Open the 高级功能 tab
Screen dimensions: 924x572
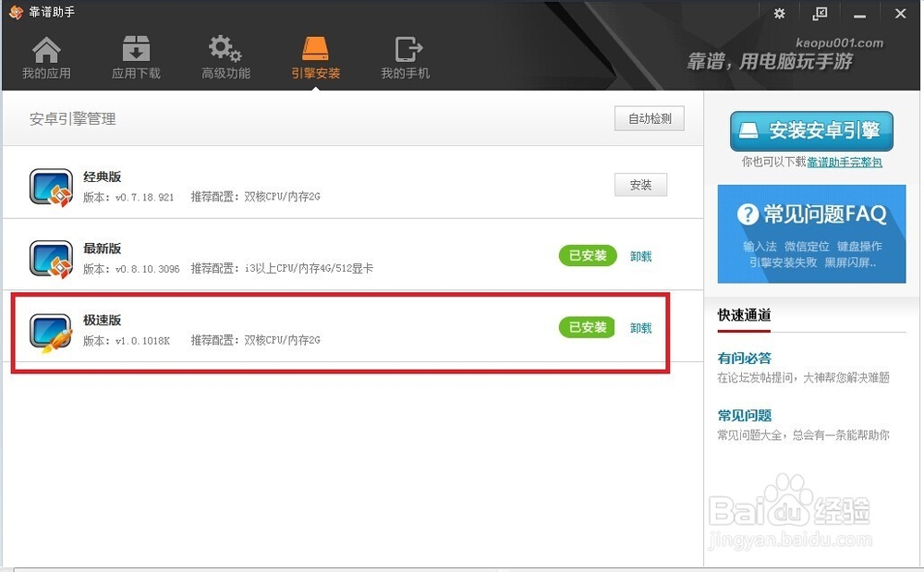tap(225, 57)
